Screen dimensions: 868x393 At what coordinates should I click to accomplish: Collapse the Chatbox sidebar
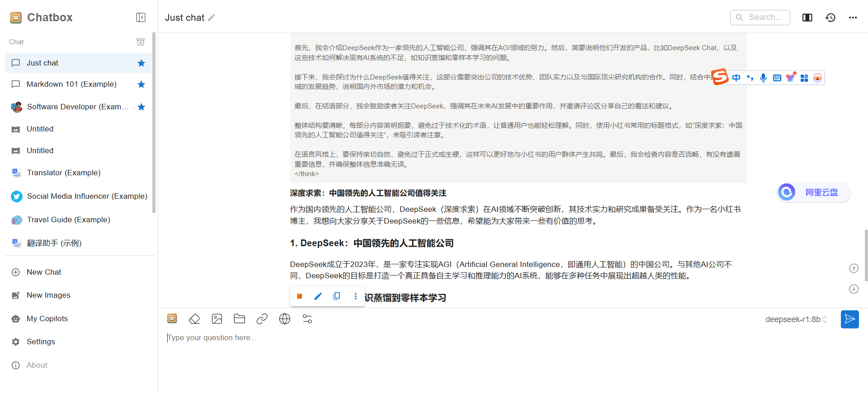[141, 18]
